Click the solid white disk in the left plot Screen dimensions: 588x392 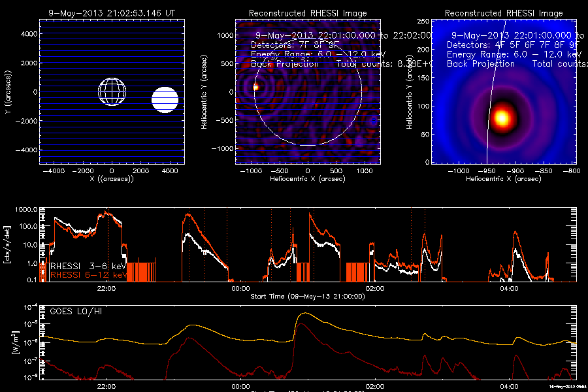click(x=165, y=100)
